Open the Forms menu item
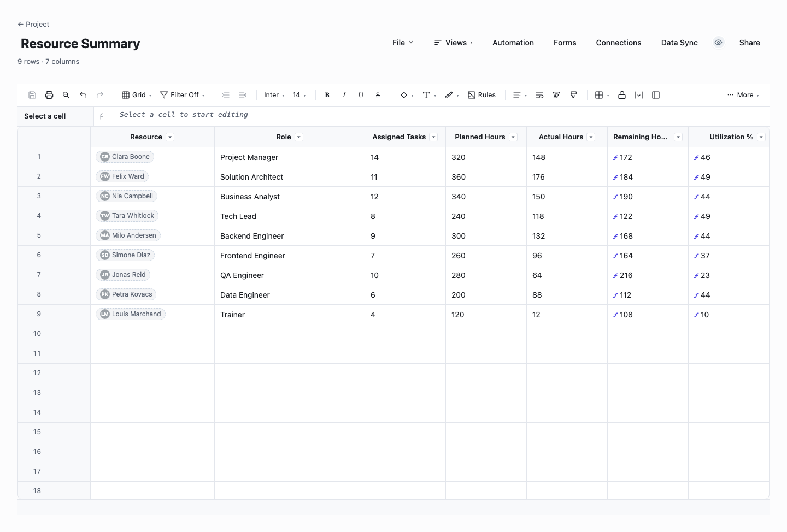 (565, 43)
